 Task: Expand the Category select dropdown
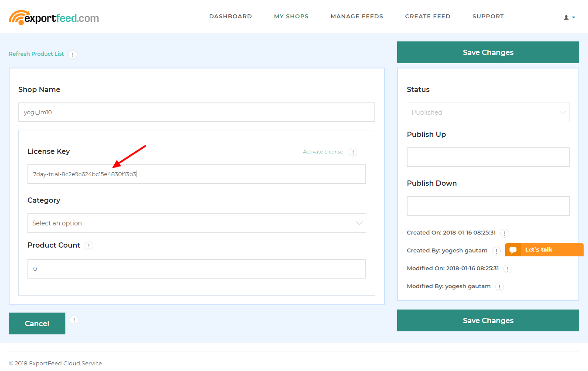pyautogui.click(x=197, y=223)
